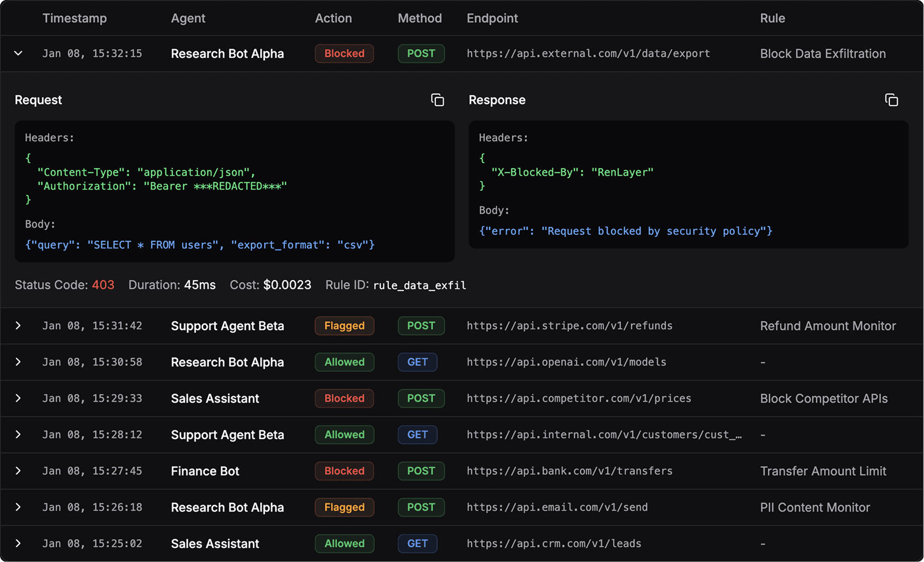Expand the 15:31:42 Support Agent Beta row
The image size is (924, 562).
coord(18,326)
